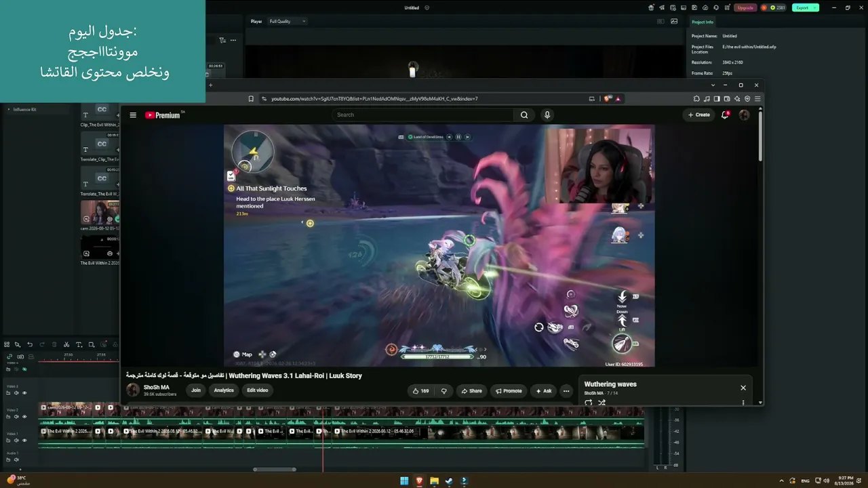Dislike the YouTube video
Image resolution: width=868 pixels, height=488 pixels.
point(444,391)
